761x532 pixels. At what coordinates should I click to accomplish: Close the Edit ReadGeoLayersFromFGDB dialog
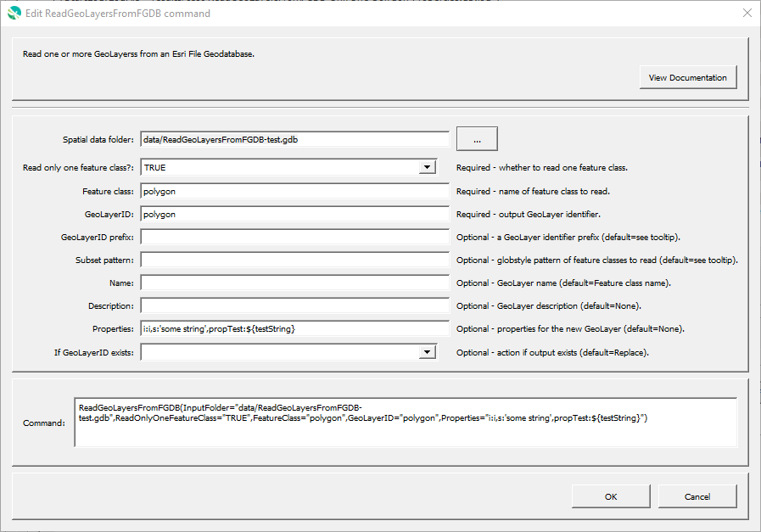point(747,13)
